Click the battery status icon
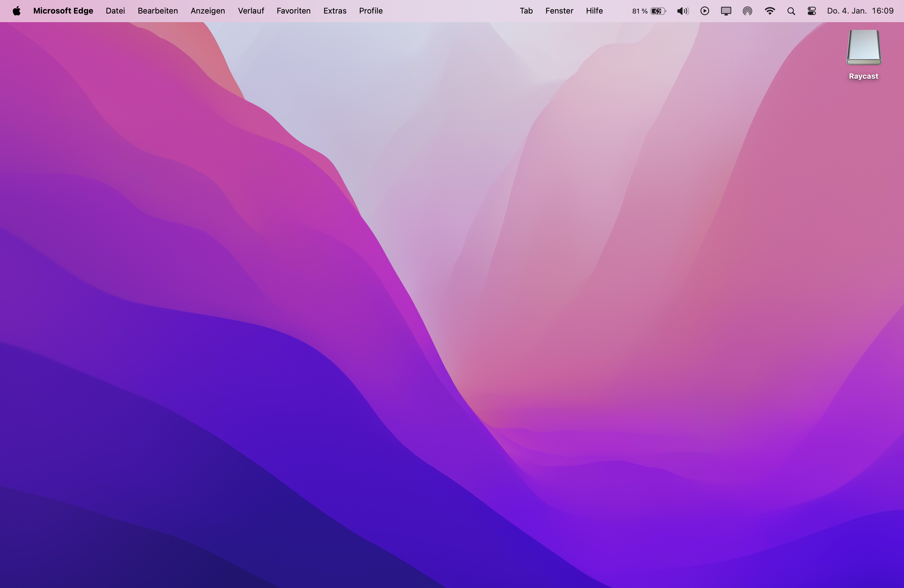 (658, 11)
